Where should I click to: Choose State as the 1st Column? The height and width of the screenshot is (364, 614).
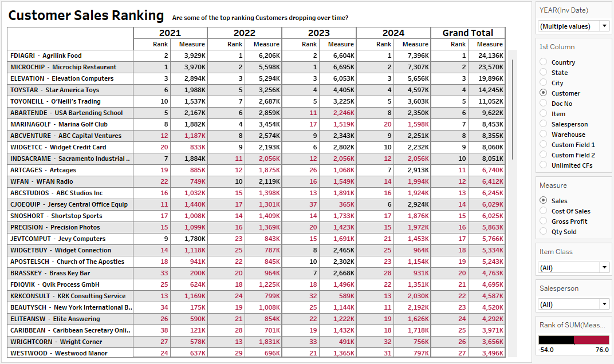(x=543, y=73)
